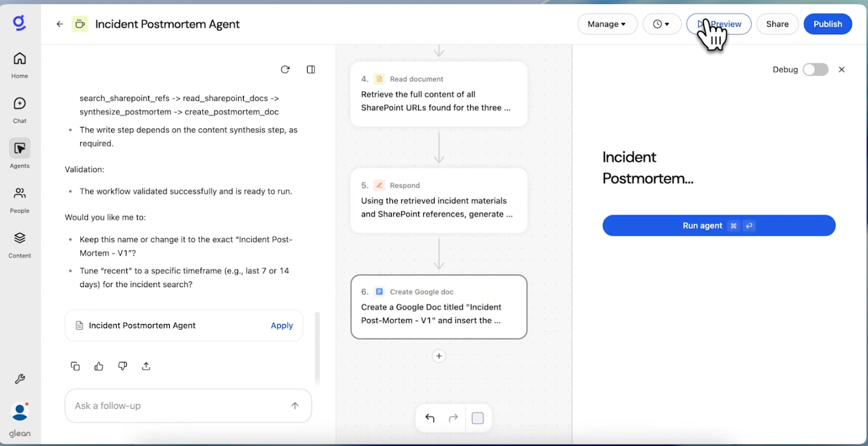Image resolution: width=868 pixels, height=446 pixels.
Task: Click the 'Incident Postmortem...' preview heading
Action: click(648, 168)
